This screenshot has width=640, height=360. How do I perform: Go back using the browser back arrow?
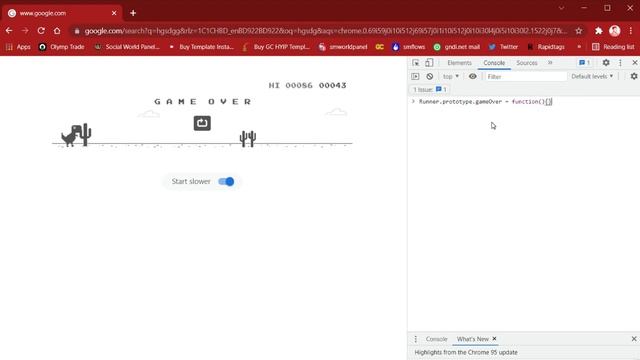[x=9, y=31]
